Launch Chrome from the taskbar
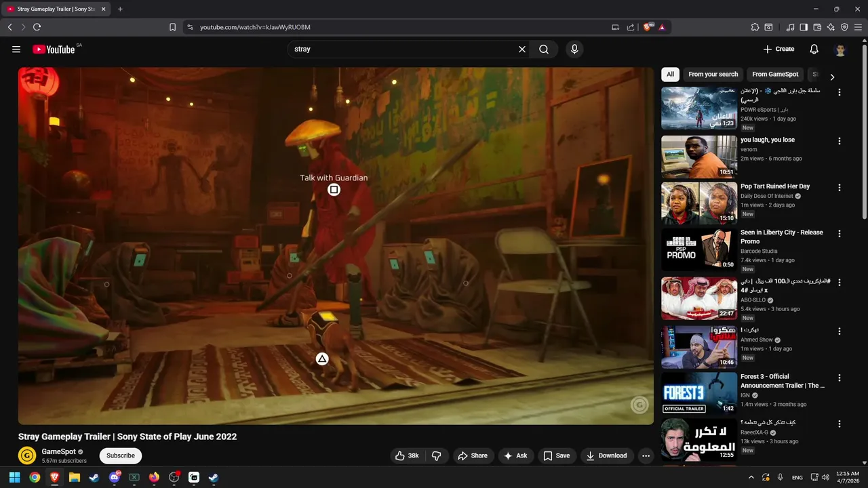The height and width of the screenshot is (488, 868). point(35,477)
